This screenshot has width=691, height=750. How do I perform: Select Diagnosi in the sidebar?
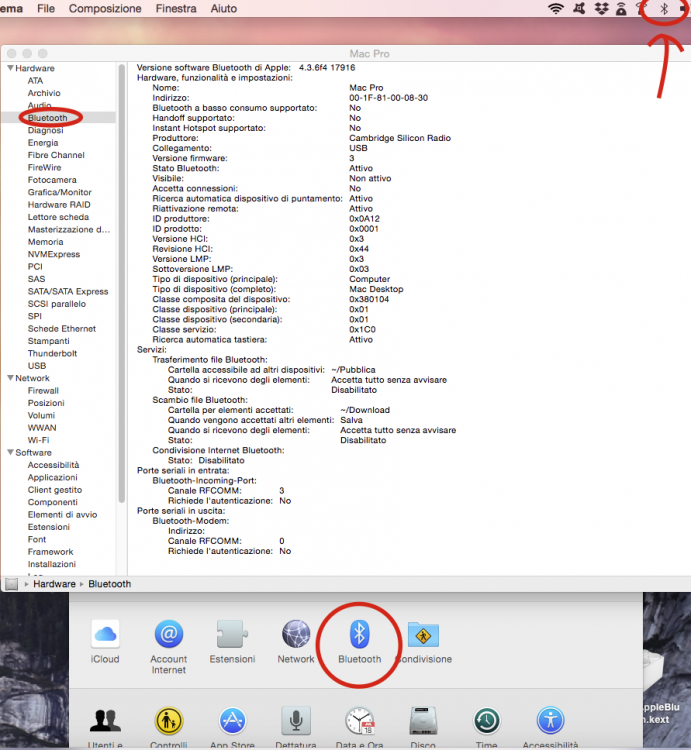pos(45,130)
